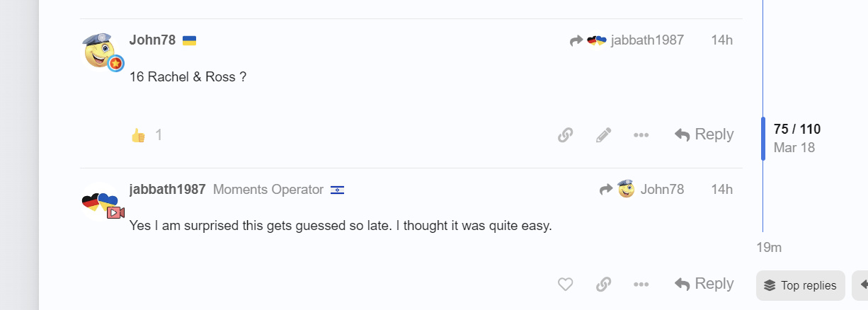The image size is (868, 310).
Task: Open jabbath1987's username in second post
Action: click(167, 190)
